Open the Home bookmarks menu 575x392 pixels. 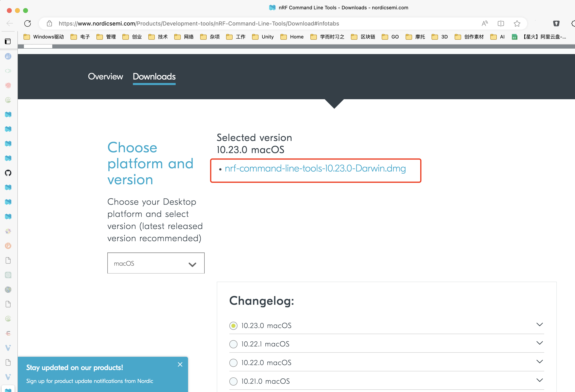click(x=292, y=37)
